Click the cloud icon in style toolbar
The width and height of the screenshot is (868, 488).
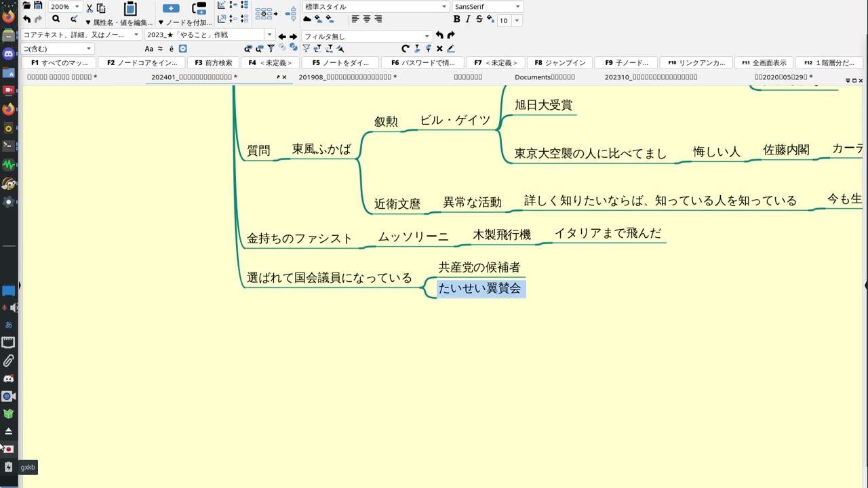pos(307,18)
